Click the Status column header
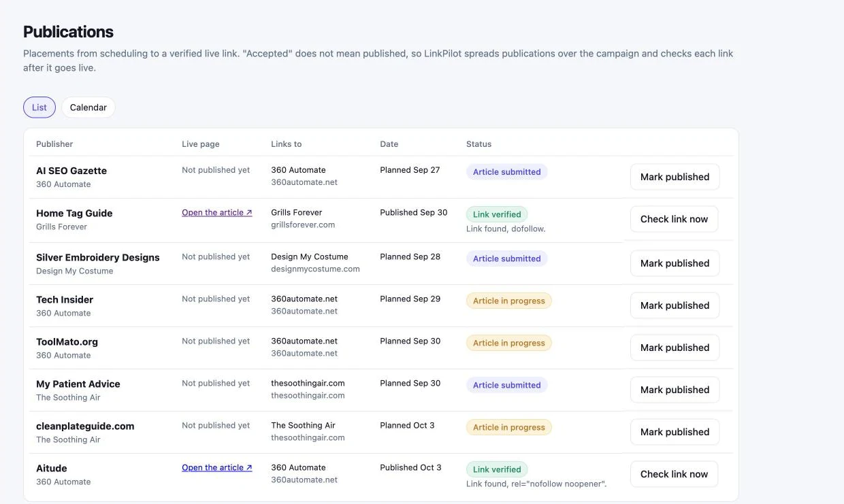 [478, 144]
